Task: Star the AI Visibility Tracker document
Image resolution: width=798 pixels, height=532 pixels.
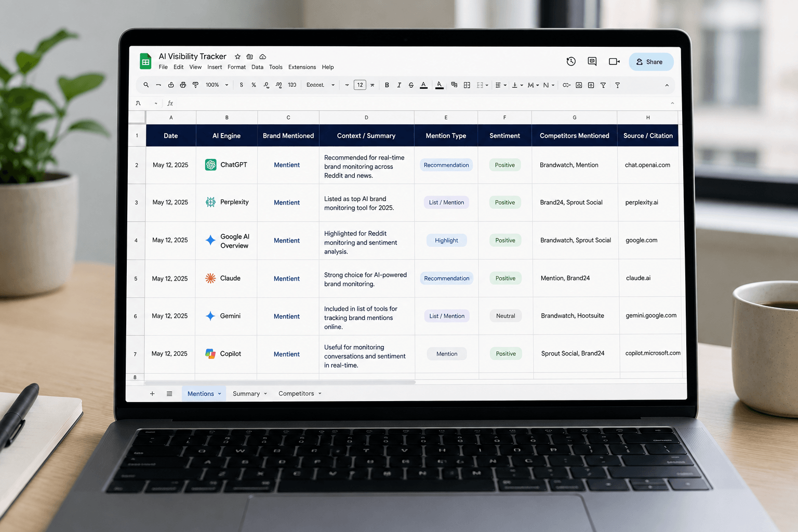Action: (x=237, y=57)
